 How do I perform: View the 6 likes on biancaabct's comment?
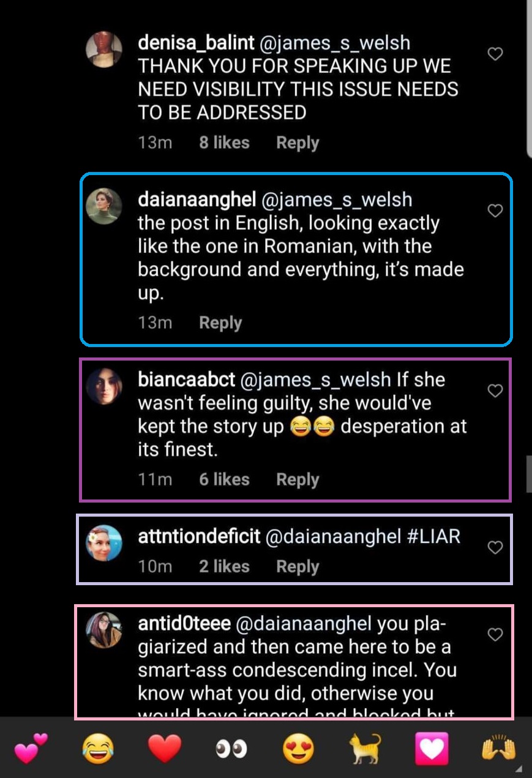click(x=224, y=479)
